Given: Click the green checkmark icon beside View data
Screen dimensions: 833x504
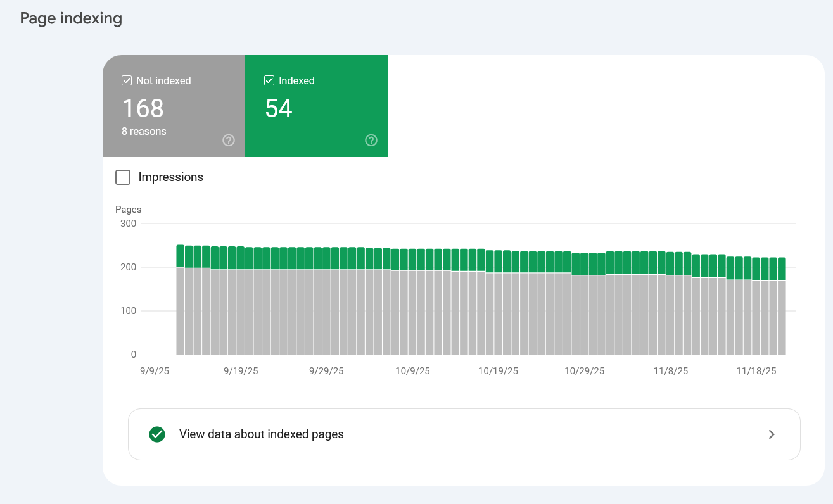Looking at the screenshot, I should point(157,434).
